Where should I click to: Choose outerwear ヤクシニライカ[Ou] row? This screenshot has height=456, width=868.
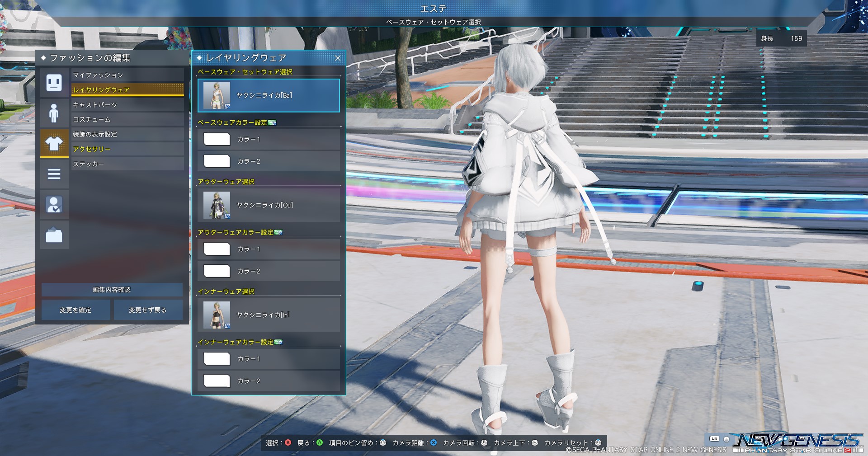coord(269,205)
